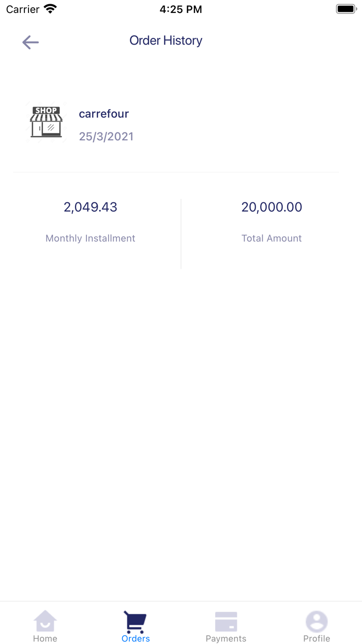Go to the Profile avatar icon
362x644 pixels.
316,621
